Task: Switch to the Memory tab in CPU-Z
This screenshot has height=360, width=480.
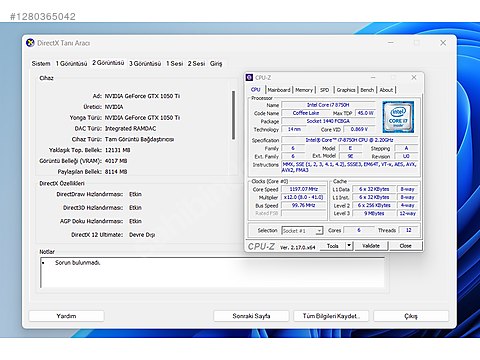Action: point(304,90)
